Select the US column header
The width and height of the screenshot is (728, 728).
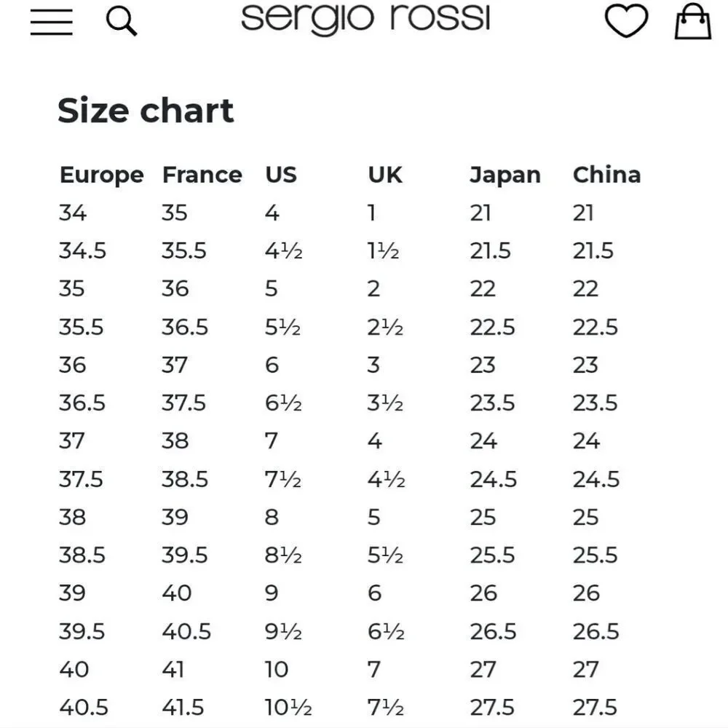pyautogui.click(x=280, y=175)
